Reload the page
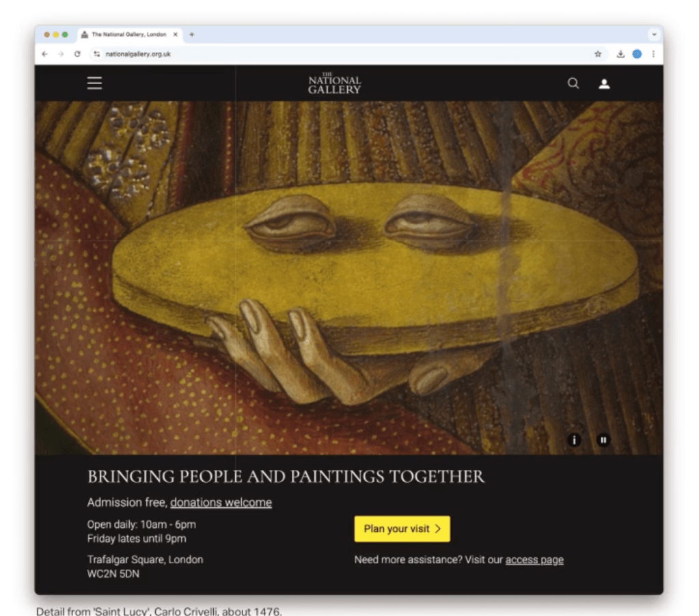 point(78,54)
